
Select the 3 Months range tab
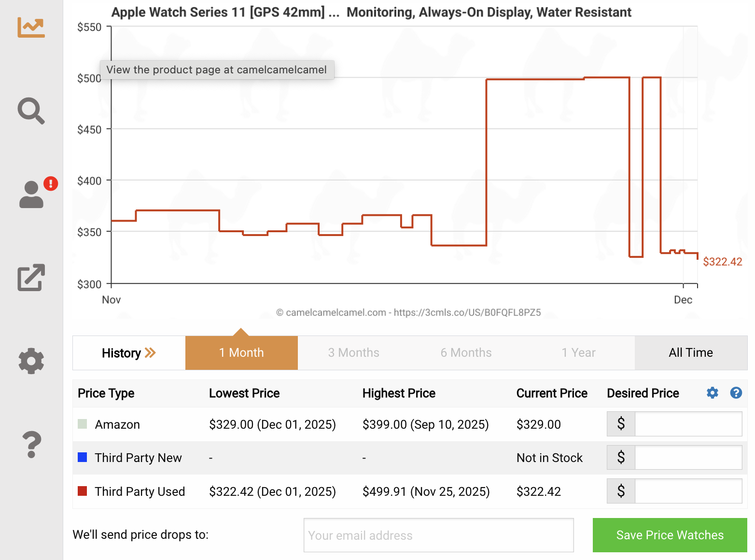(354, 353)
